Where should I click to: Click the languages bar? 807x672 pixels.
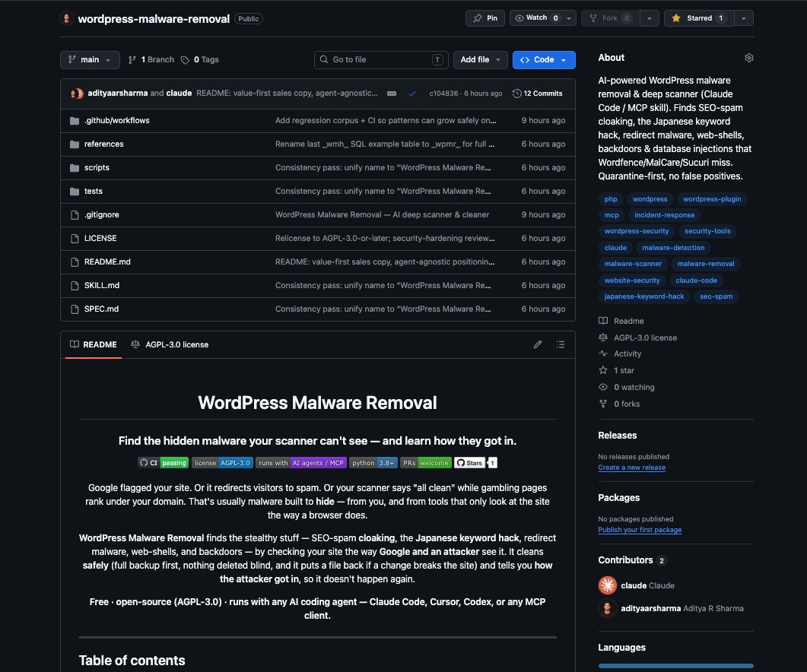pos(675,666)
